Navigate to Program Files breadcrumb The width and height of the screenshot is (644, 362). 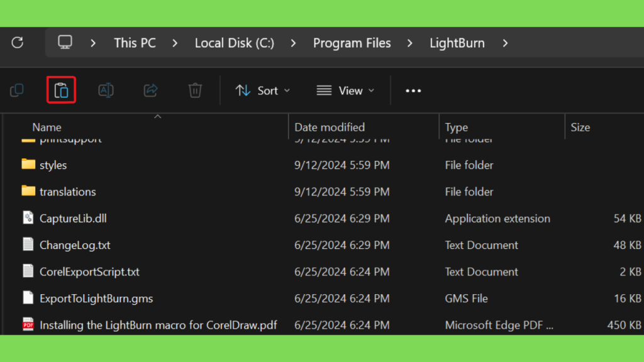(x=352, y=43)
